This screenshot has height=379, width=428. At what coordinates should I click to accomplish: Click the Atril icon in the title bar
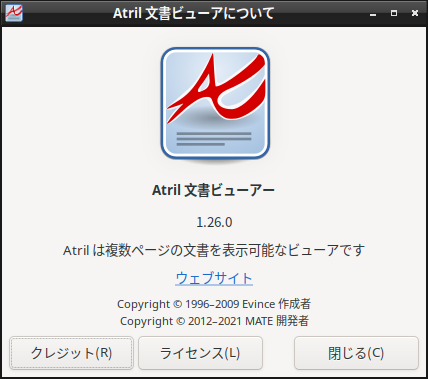click(x=14, y=13)
